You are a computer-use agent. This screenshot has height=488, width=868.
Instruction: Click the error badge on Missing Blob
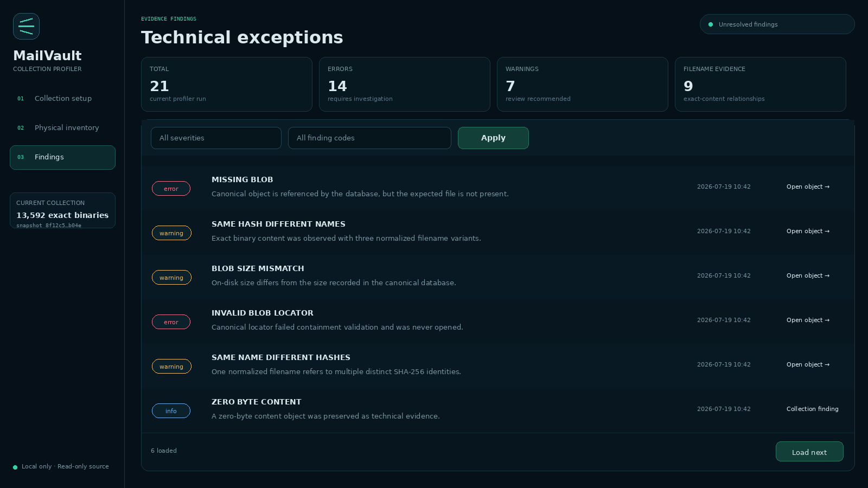coord(171,189)
